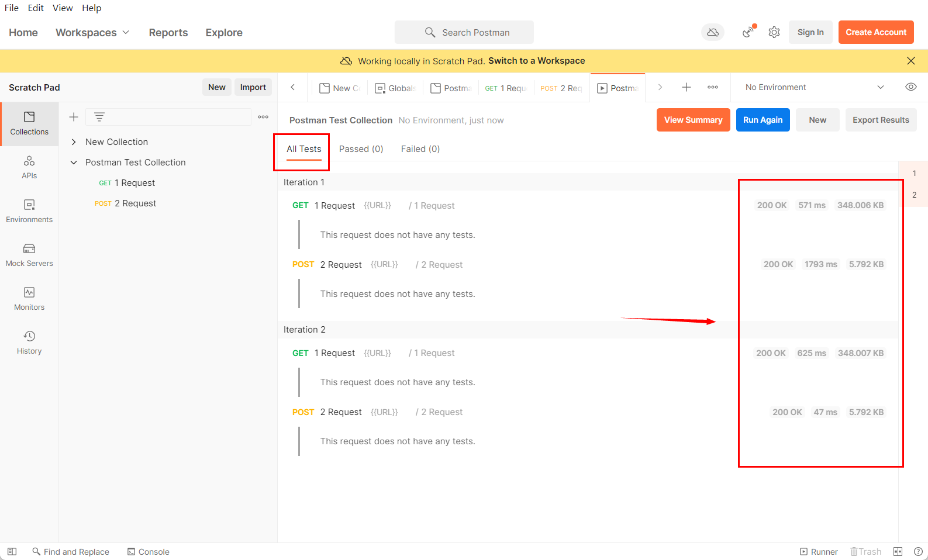
Task: Open the Monitors sidebar panel
Action: (x=29, y=299)
